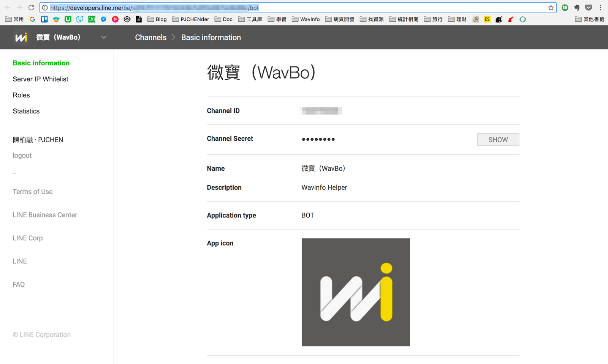
Task: Open the yellow ES bookmark icon
Action: coord(487,19)
